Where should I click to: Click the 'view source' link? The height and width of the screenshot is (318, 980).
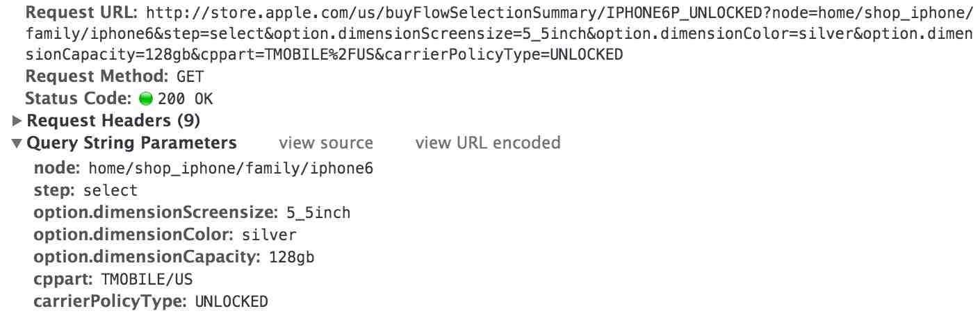(325, 143)
